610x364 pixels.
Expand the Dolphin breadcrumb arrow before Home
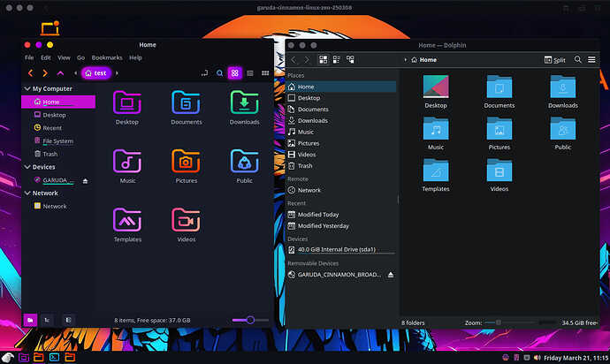pos(405,60)
